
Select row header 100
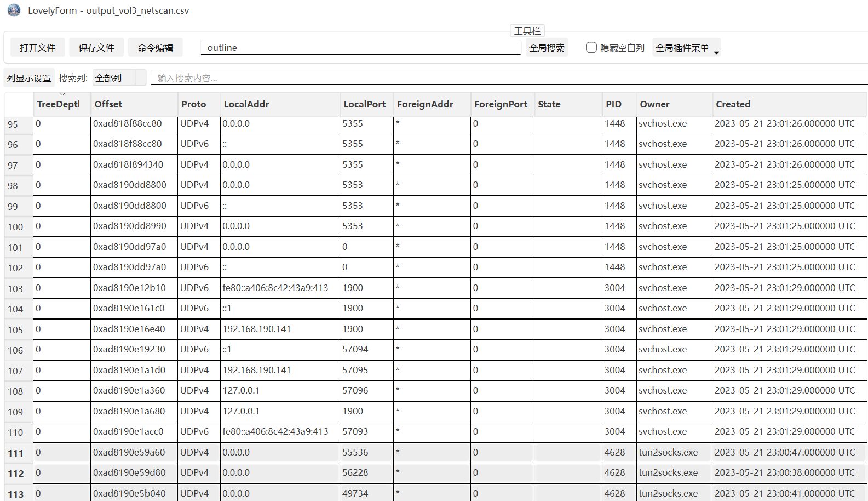(19, 227)
